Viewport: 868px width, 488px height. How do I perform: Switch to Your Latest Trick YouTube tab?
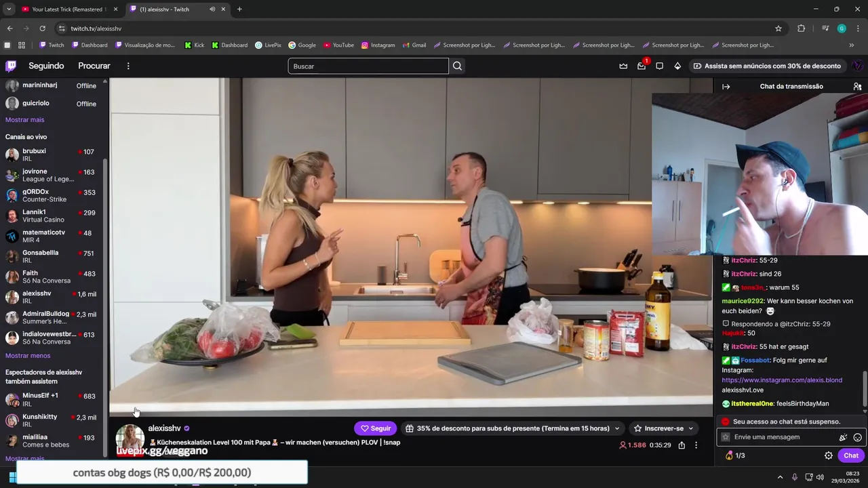click(68, 9)
